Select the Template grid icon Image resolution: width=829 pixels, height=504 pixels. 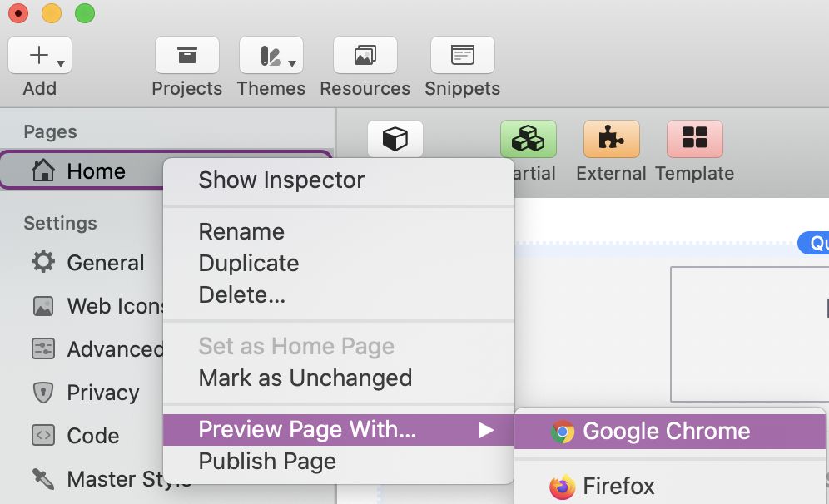(695, 140)
